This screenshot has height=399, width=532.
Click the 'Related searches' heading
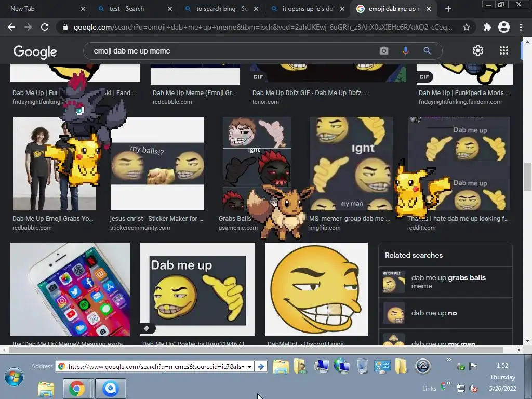[414, 255]
